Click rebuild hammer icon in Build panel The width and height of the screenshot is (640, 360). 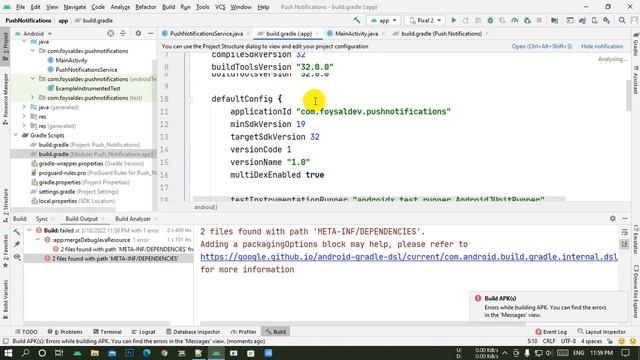coord(17,232)
